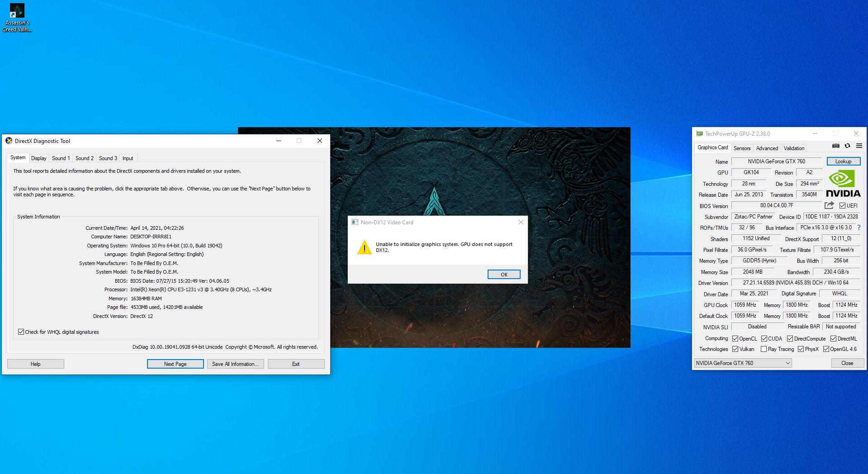Viewport: 868px width, 474px height.
Task: Minimize the DirectX Diagnostic Tool window
Action: click(x=279, y=141)
